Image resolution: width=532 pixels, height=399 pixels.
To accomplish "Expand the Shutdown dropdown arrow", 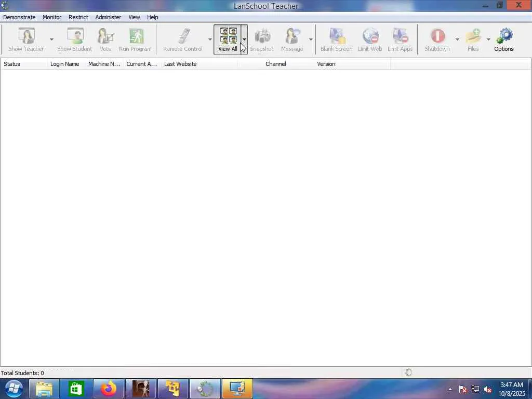I will 457,39.
